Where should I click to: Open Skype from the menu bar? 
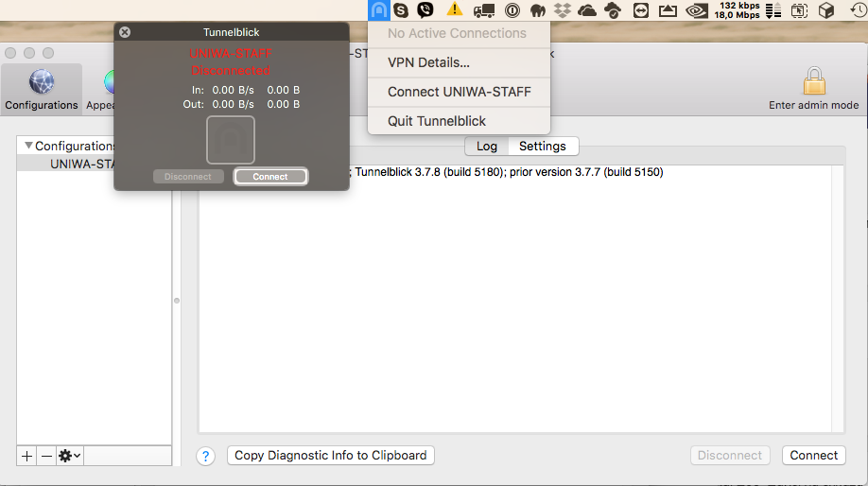pos(401,10)
